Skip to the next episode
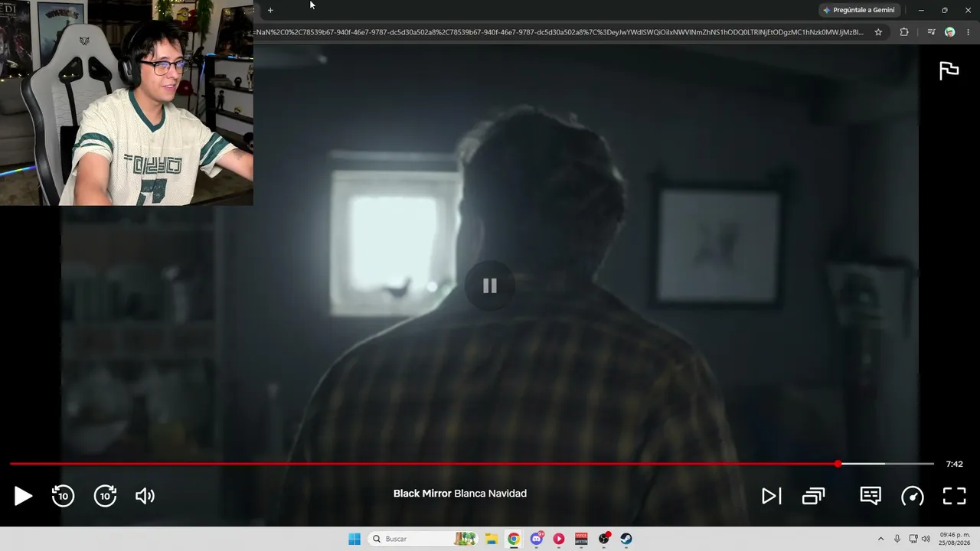Screen dimensions: 980x551 tap(771, 496)
